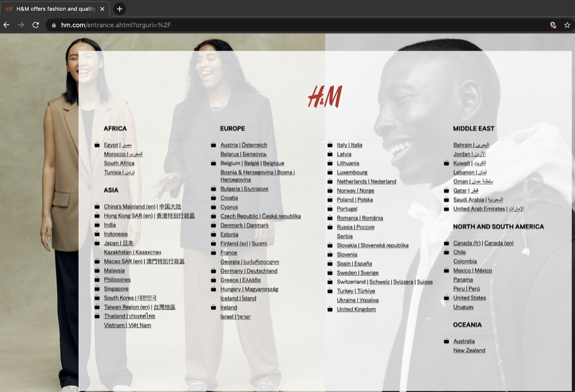Viewport: 575px width, 392px height.
Task: Click shopping bag icon beside Egypt
Action: [97, 145]
